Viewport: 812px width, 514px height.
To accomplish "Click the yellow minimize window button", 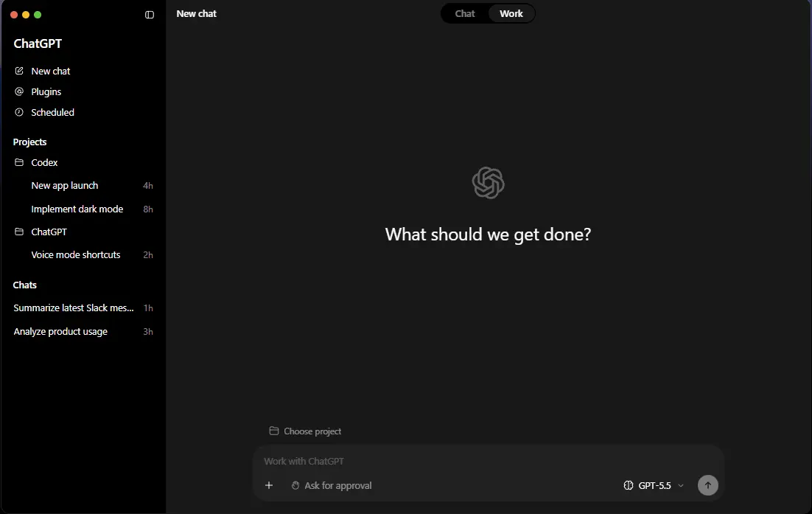I will (26, 15).
